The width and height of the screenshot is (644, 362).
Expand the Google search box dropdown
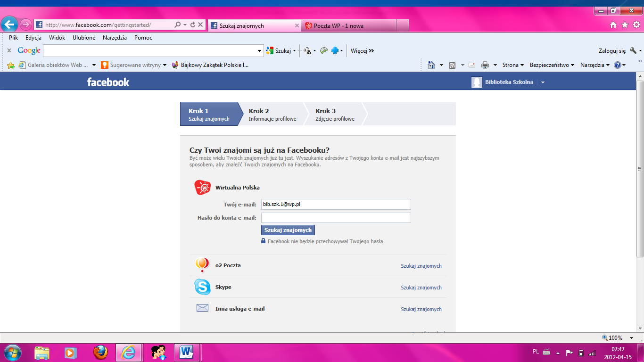point(260,50)
